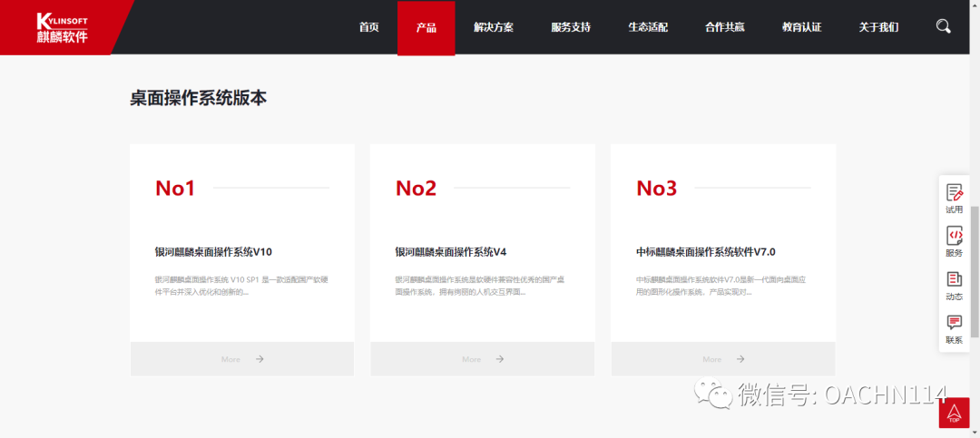Open 银河麒麟桌面操作系统V4 title link
This screenshot has width=980, height=438.
pyautogui.click(x=451, y=252)
